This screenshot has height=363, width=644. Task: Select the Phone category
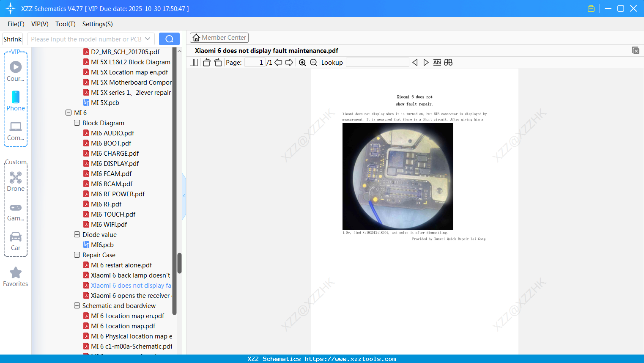[16, 101]
